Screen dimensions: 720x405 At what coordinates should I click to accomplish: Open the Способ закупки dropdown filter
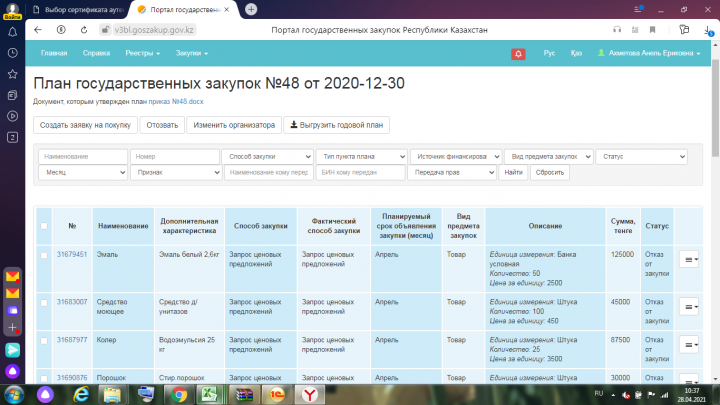coord(268,157)
